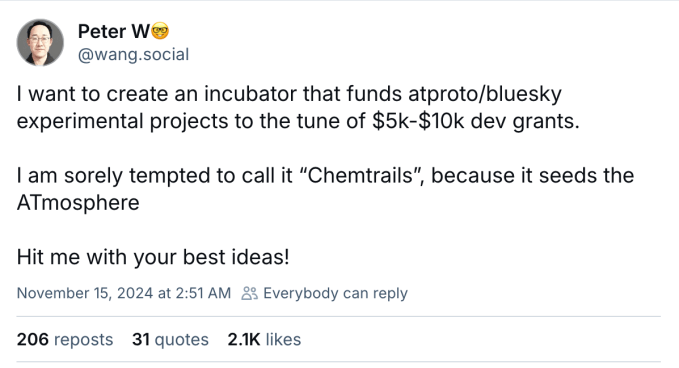This screenshot has width=679, height=368.
Task: Click the 2.1K number in like count
Action: [244, 339]
